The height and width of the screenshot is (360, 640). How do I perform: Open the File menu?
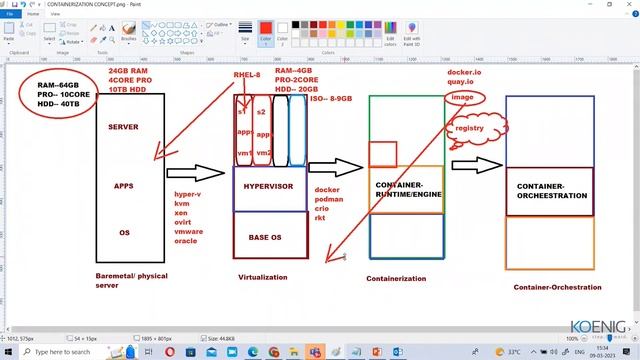pos(10,13)
